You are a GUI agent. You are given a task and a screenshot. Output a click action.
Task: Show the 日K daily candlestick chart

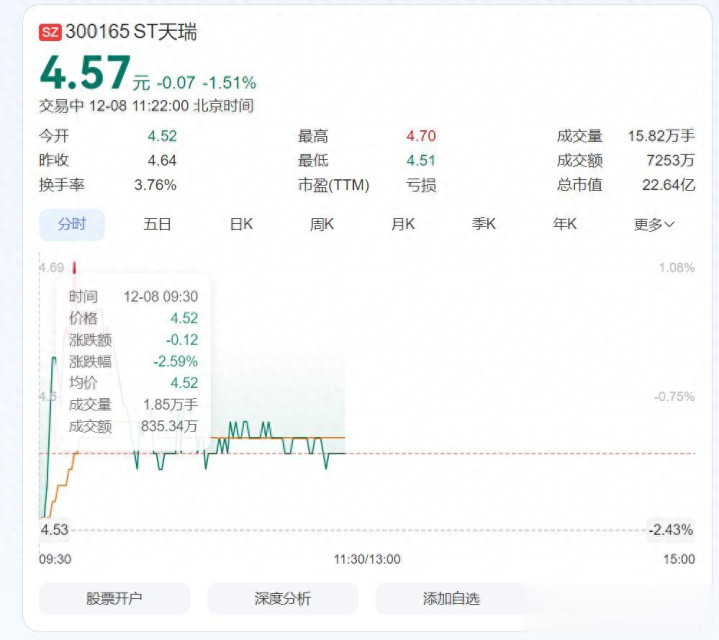click(241, 224)
